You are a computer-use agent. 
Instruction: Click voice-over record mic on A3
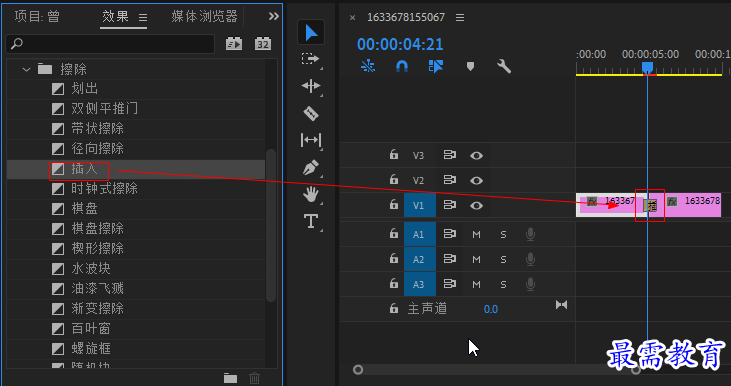pos(530,284)
